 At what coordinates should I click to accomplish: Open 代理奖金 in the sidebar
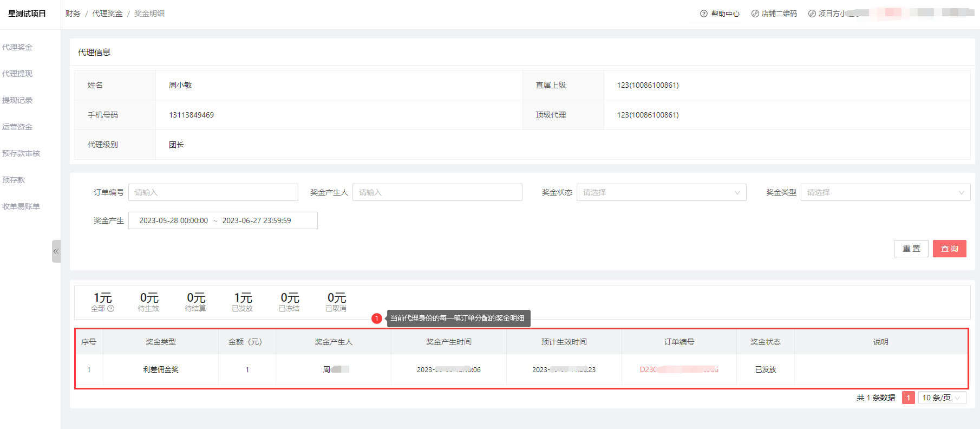point(17,47)
